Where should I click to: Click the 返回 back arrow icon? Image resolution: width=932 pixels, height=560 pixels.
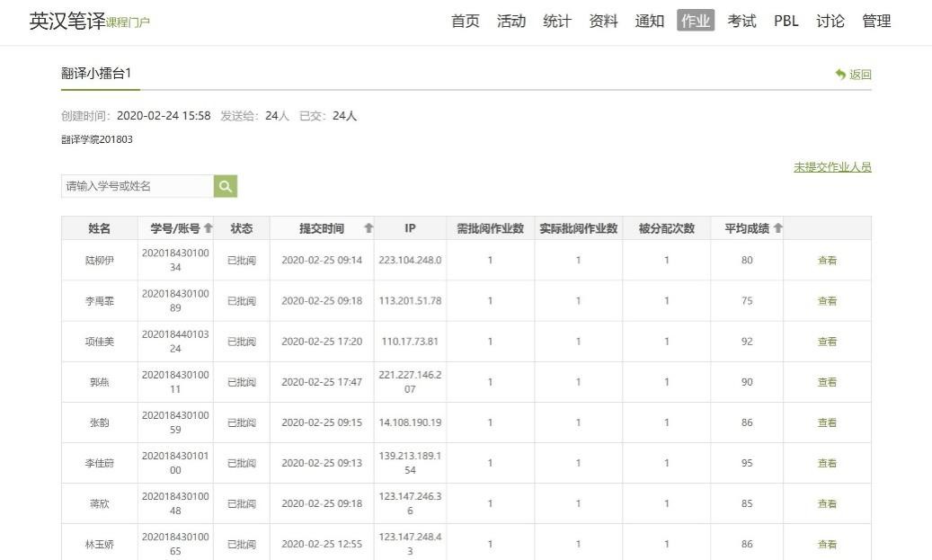pyautogui.click(x=840, y=75)
